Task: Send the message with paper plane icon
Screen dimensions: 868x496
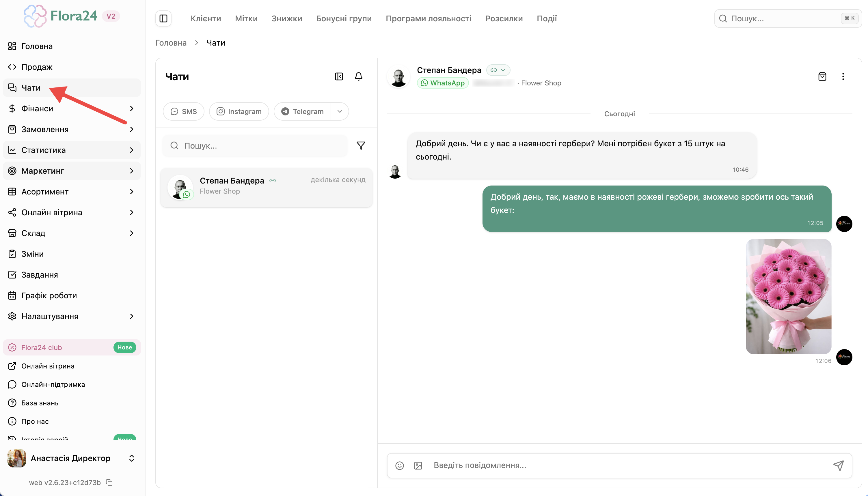Action: coord(838,465)
